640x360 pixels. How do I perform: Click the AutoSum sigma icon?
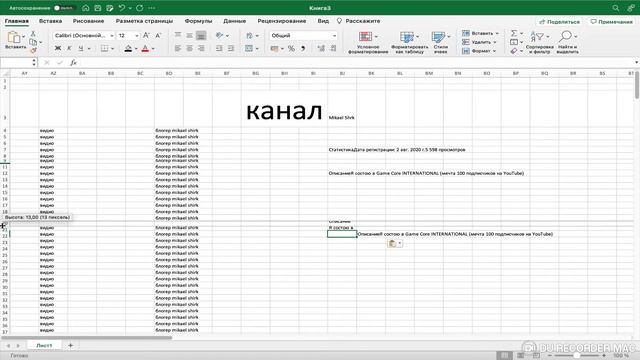tap(514, 33)
